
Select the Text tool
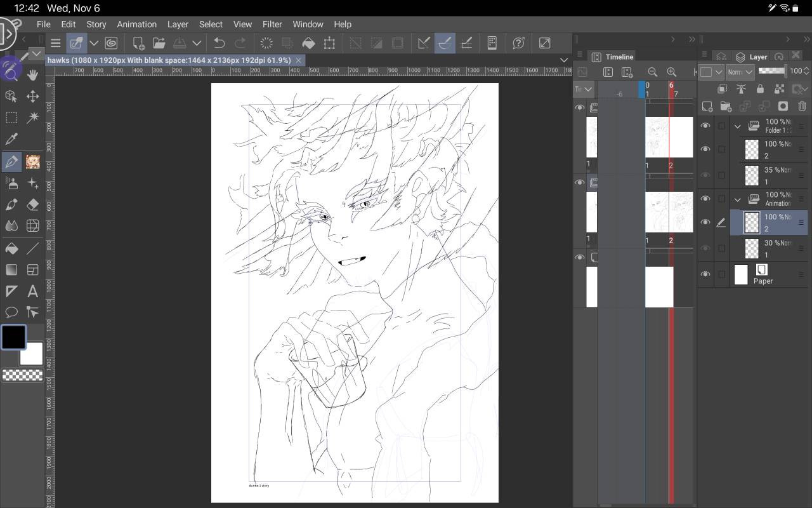[32, 291]
